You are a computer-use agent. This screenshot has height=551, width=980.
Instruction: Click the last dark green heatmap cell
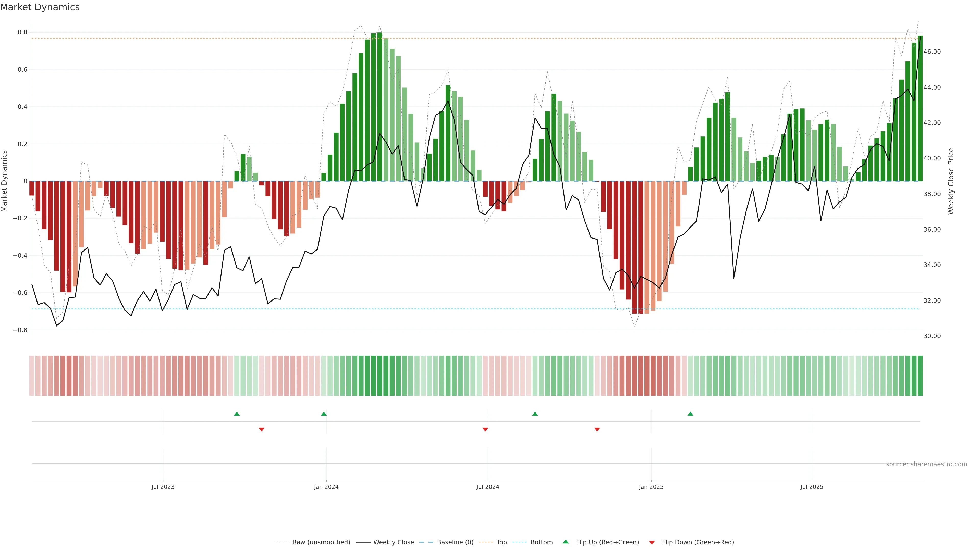(920, 376)
